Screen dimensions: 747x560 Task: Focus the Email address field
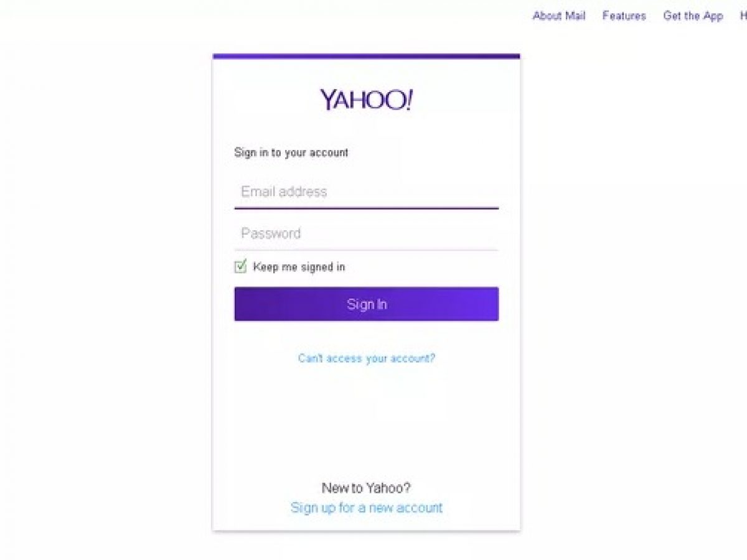(x=366, y=192)
